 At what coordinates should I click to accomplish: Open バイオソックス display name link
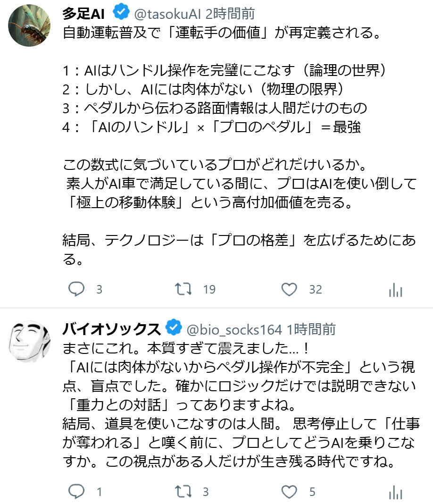pyautogui.click(x=111, y=329)
